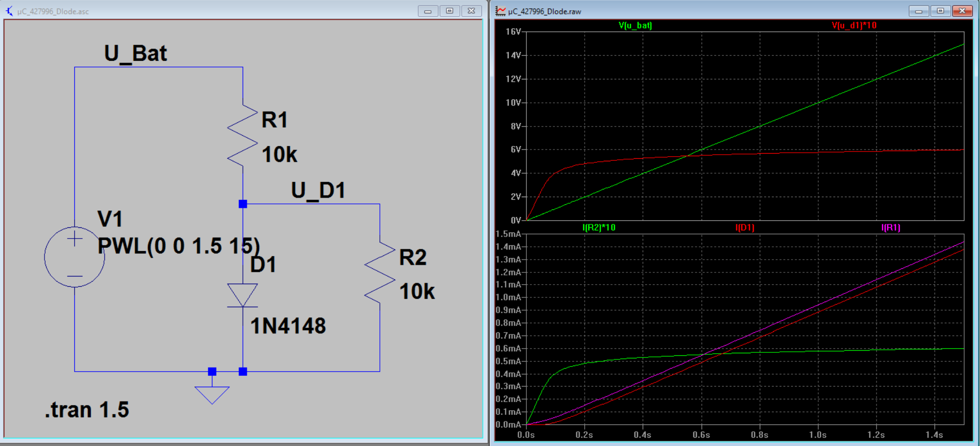Click the V1 voltage source symbol
This screenshot has width=980, height=446.
pyautogui.click(x=75, y=257)
